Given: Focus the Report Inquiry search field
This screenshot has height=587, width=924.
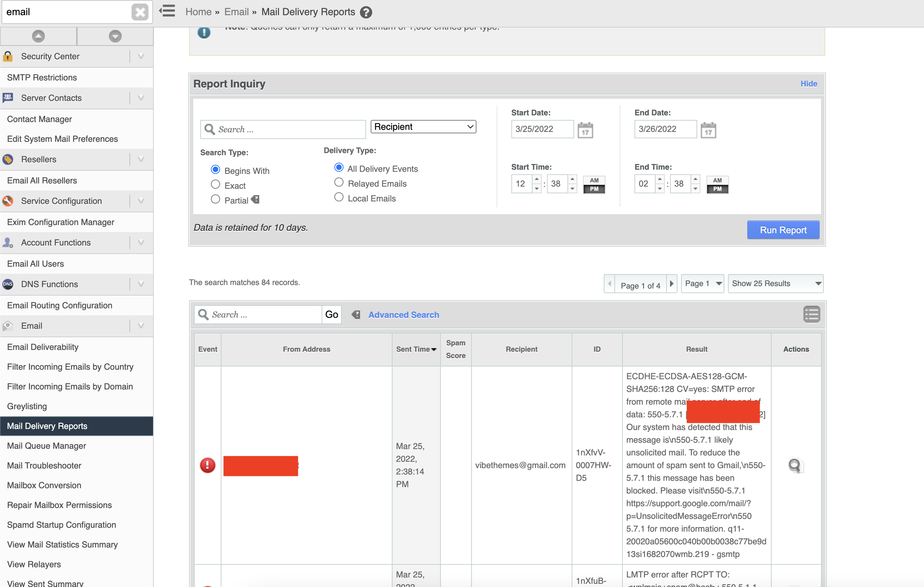Looking at the screenshot, I should [283, 129].
